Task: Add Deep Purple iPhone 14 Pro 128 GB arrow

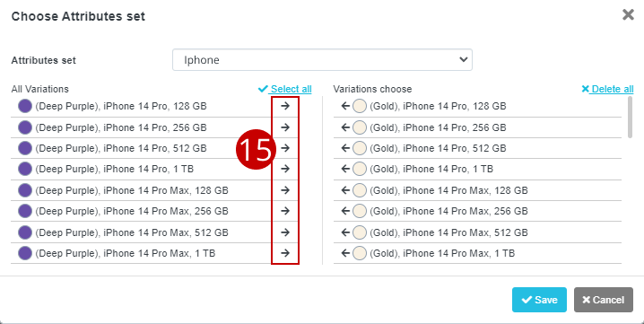Action: point(285,106)
